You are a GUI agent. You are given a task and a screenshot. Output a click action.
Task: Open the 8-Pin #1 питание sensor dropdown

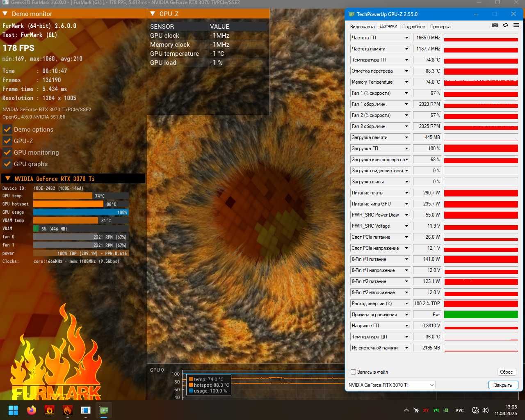pyautogui.click(x=406, y=259)
